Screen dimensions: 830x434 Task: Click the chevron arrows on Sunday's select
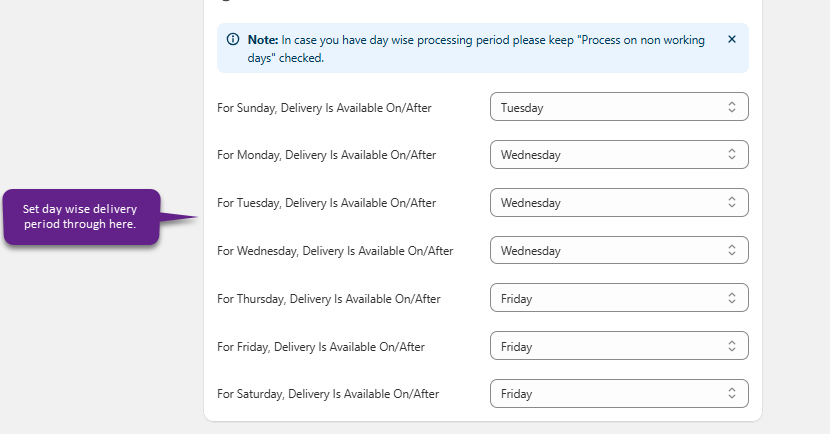click(x=732, y=107)
